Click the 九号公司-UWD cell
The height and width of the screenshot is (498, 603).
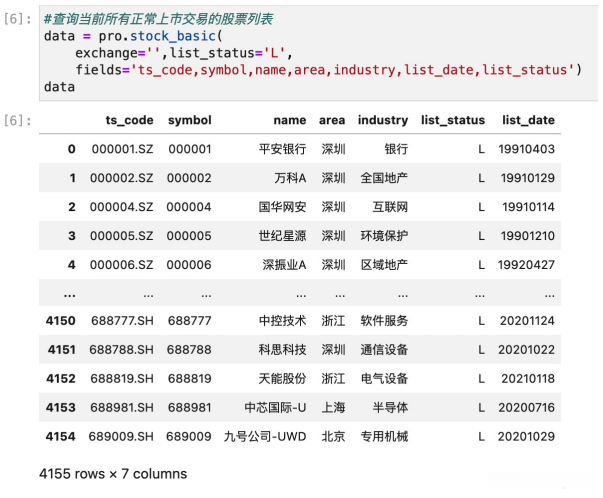(265, 436)
